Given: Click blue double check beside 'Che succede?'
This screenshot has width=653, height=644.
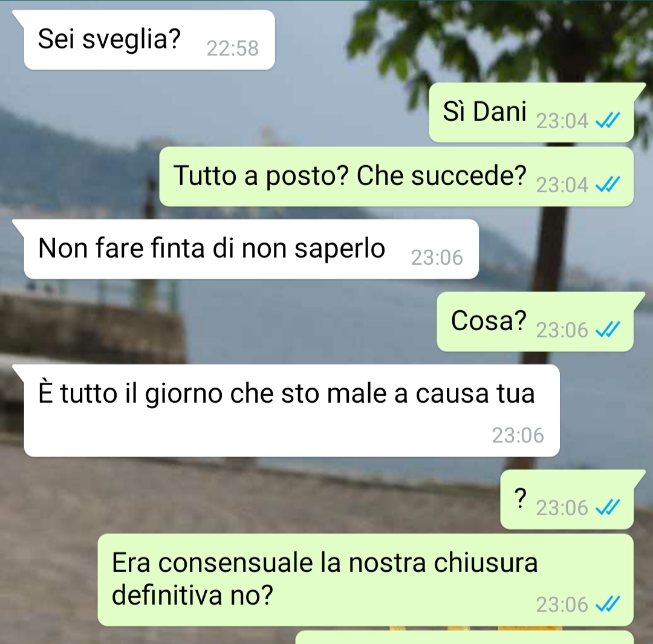Looking at the screenshot, I should point(608,185).
